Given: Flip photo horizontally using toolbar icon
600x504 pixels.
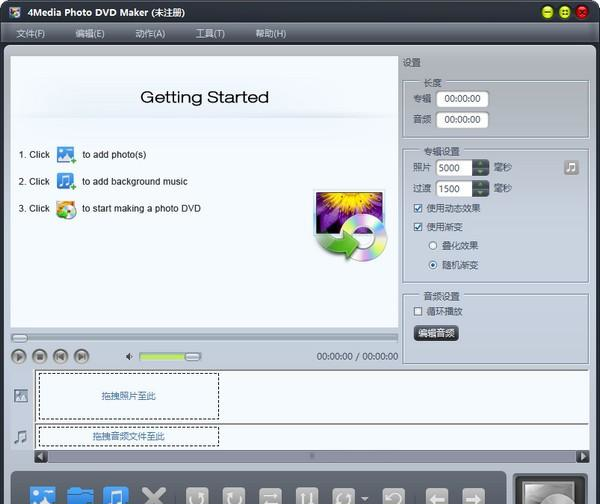Looking at the screenshot, I should (270, 496).
